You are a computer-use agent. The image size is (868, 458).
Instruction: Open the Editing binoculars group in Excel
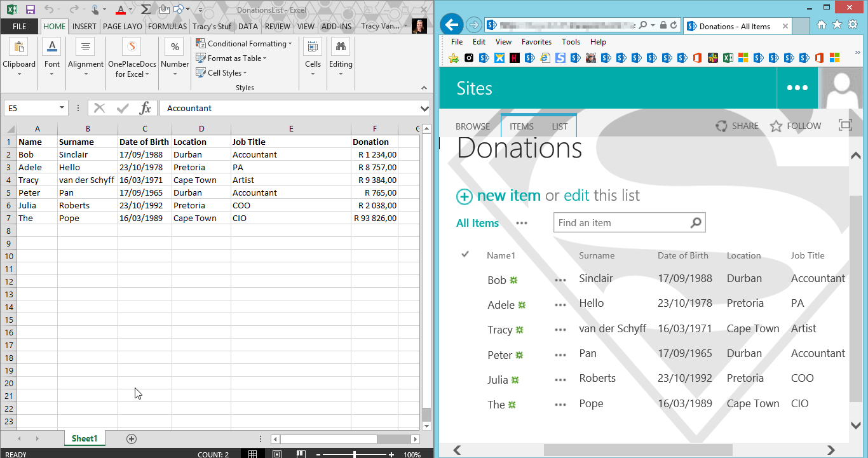tap(341, 57)
